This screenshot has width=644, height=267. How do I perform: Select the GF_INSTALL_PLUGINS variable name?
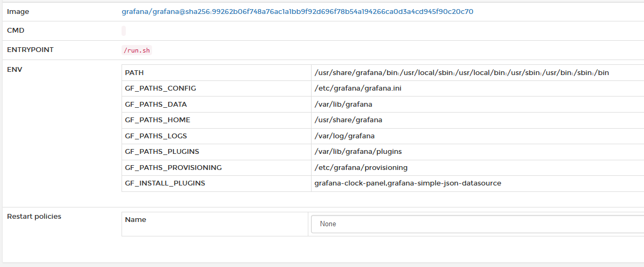(x=165, y=183)
